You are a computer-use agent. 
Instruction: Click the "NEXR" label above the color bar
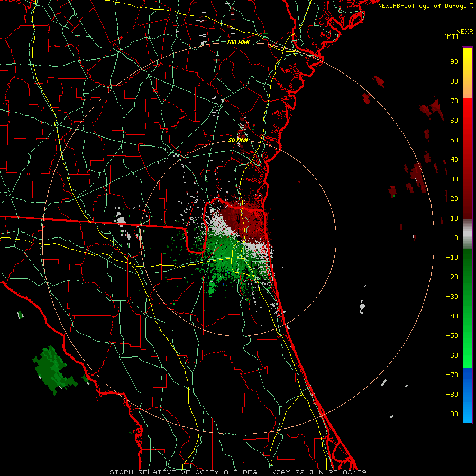tap(465, 32)
